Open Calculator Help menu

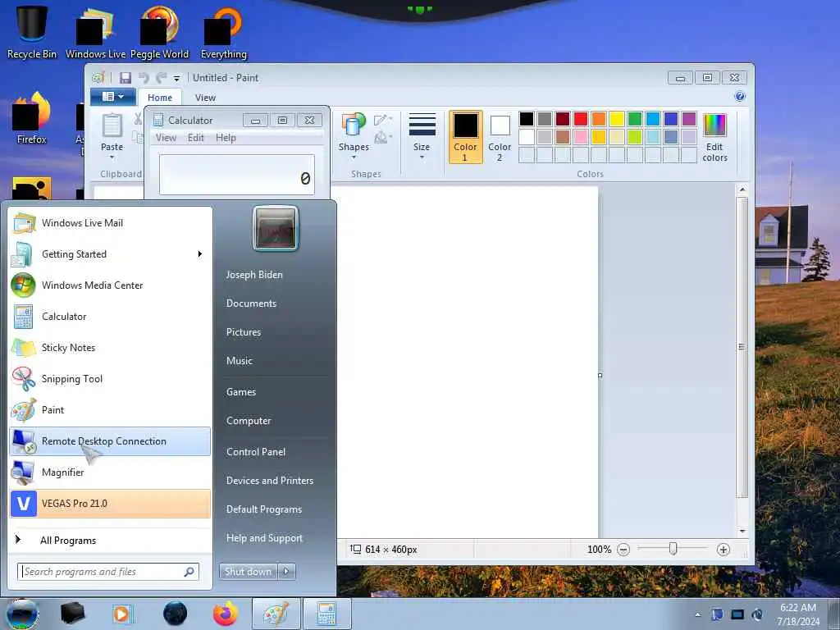(x=226, y=138)
